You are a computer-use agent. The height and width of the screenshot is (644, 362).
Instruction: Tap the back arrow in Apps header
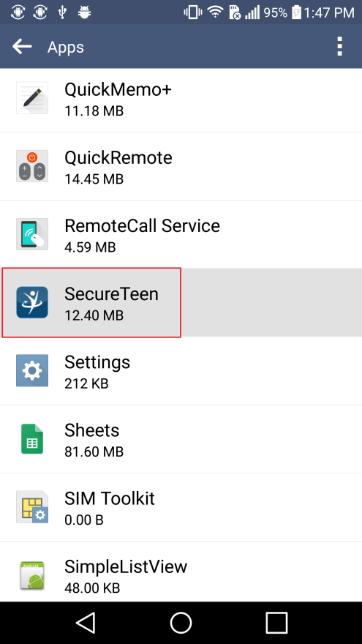pyautogui.click(x=22, y=46)
